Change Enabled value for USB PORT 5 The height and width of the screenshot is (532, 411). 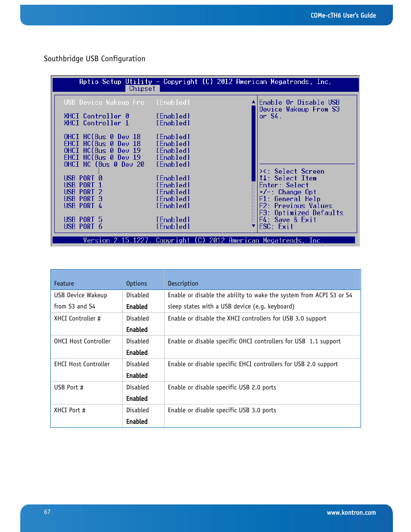[173, 220]
